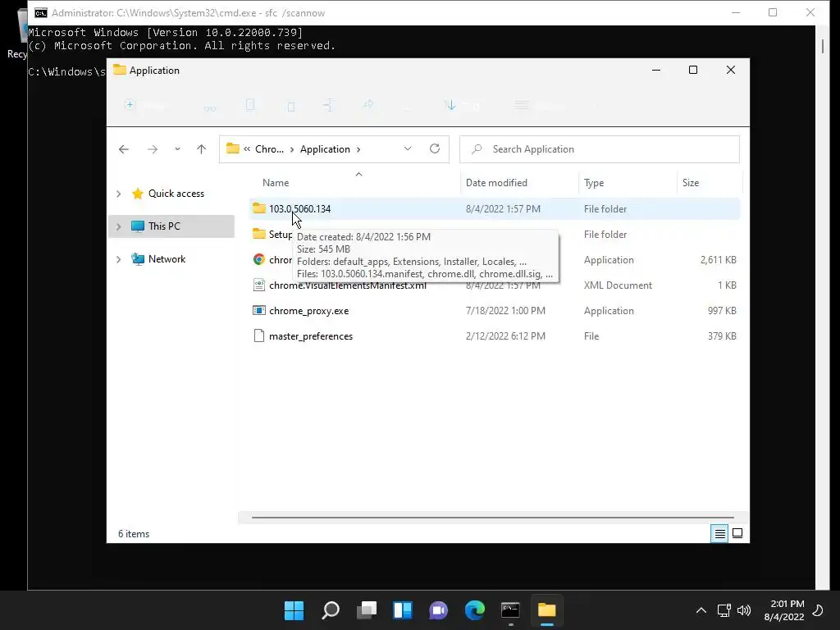Click the 997 KB size cell
This screenshot has width=840, height=630.
(722, 311)
